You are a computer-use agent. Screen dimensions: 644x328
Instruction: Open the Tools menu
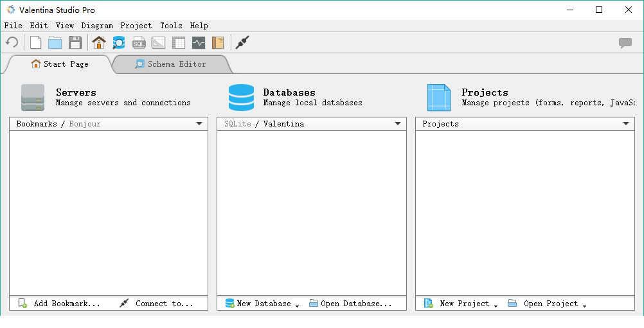coord(171,26)
